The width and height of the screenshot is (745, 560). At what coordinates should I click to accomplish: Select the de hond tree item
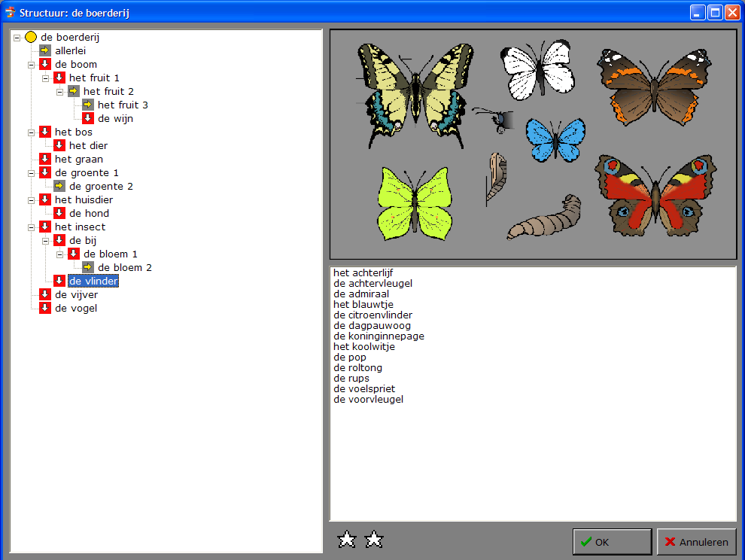(x=89, y=214)
